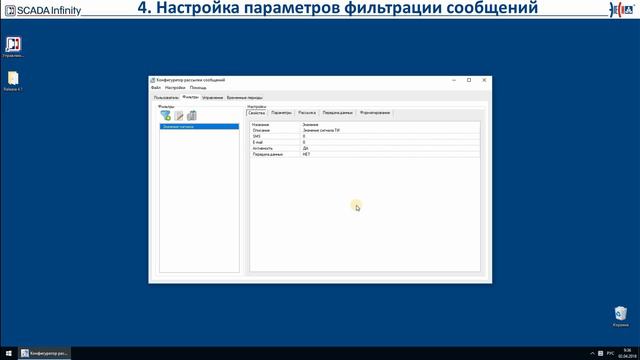Select the Свойства settings tab

click(x=257, y=113)
